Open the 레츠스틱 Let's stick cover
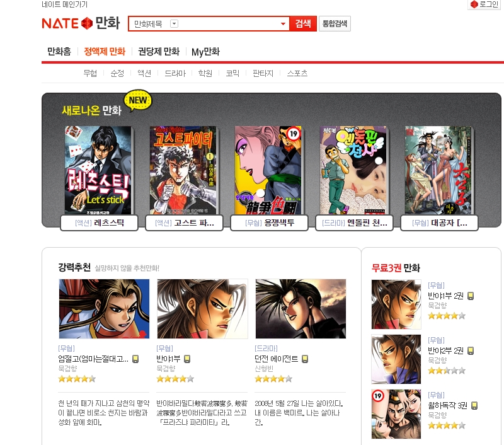The width and height of the screenshot is (504, 445). point(98,170)
